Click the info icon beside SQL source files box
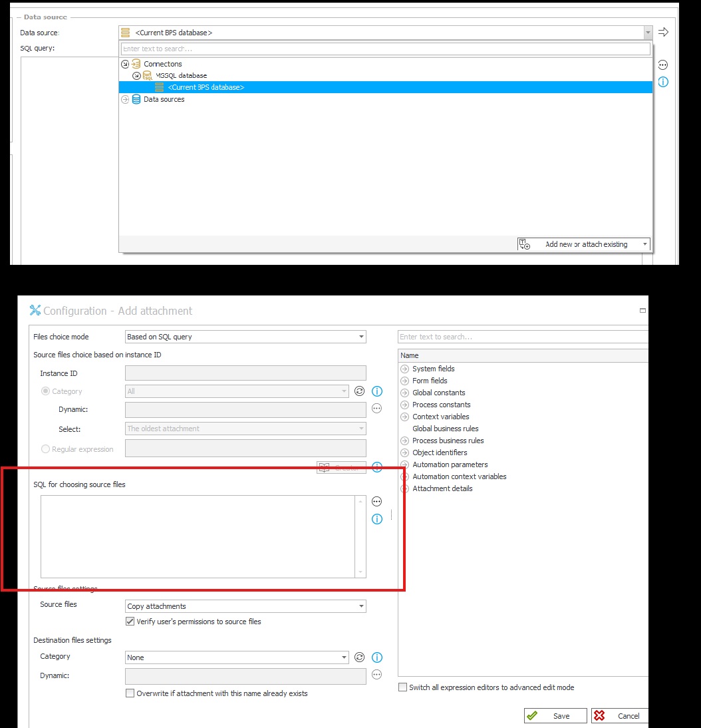The height and width of the screenshot is (728, 701). click(377, 519)
